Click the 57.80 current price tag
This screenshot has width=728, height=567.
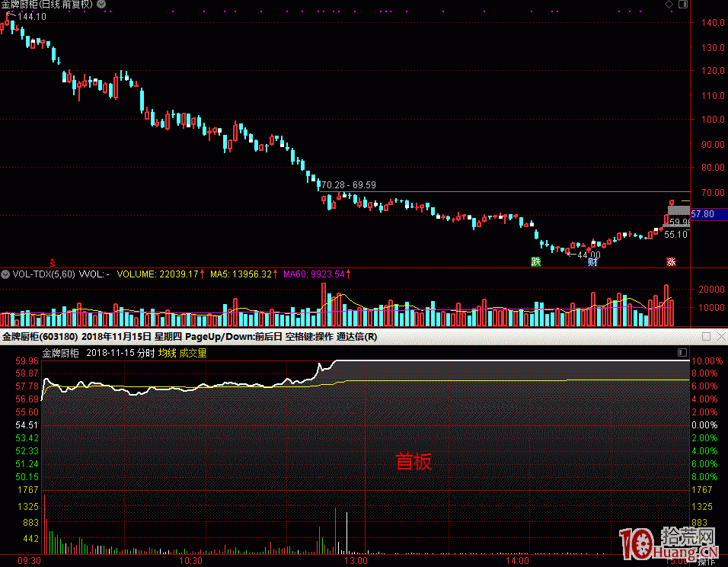[702, 215]
